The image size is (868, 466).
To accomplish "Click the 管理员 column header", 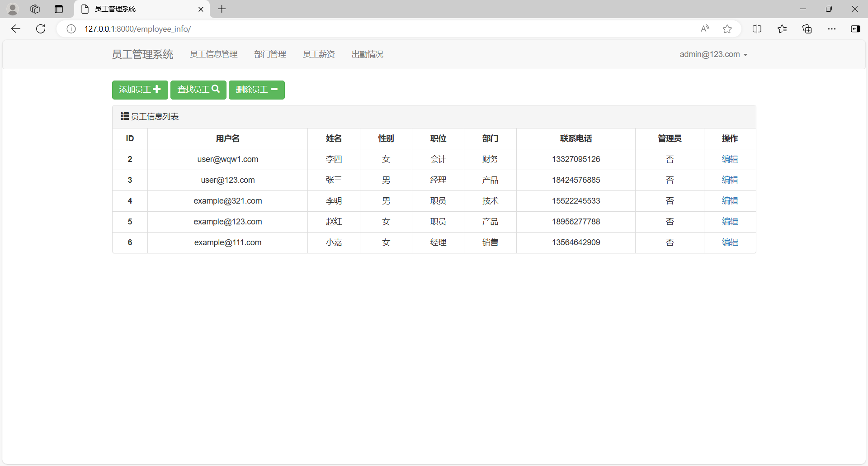I will [670, 138].
